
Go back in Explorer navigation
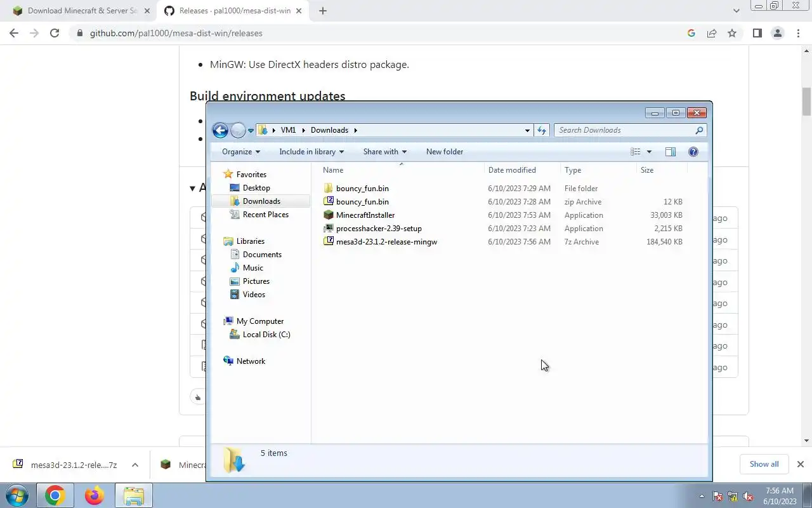[220, 130]
